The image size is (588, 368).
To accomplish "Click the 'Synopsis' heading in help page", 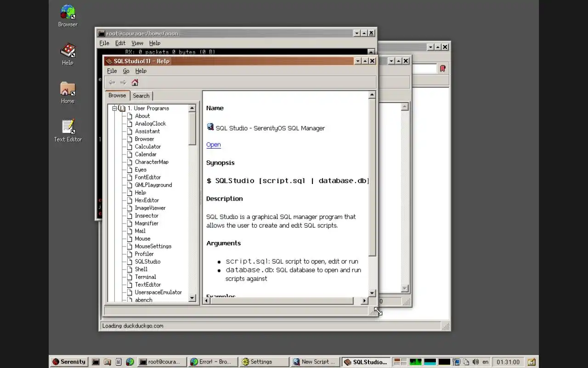I will (220, 163).
